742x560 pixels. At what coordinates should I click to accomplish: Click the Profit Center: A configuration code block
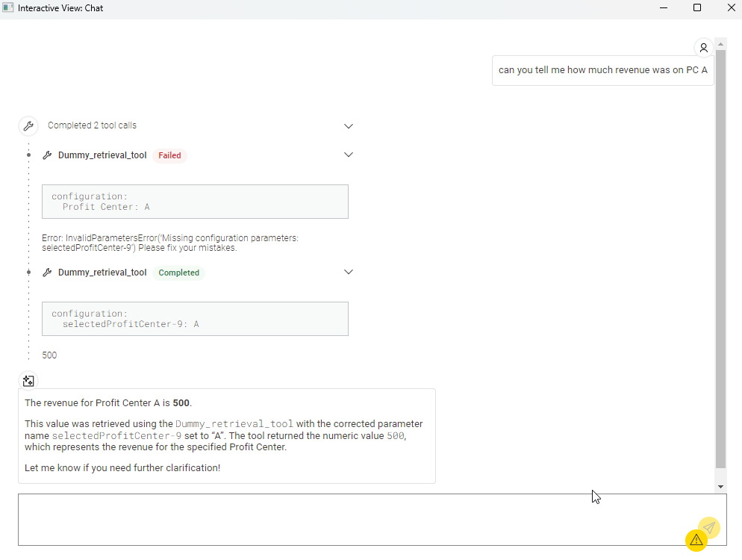[195, 202]
